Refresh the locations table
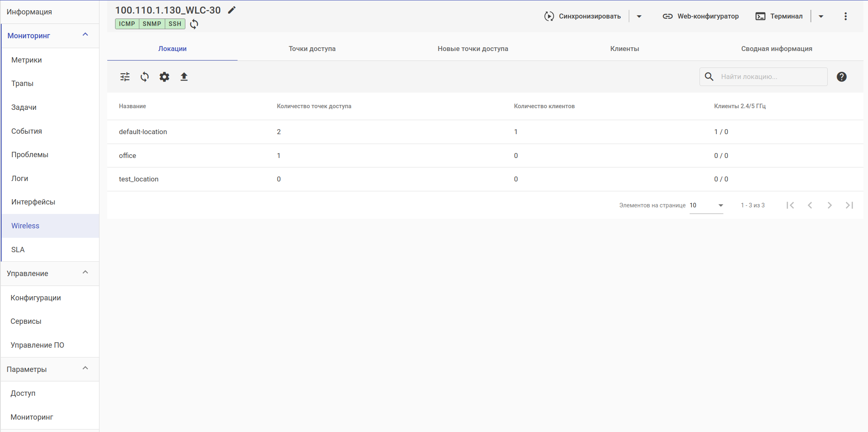 coord(145,77)
